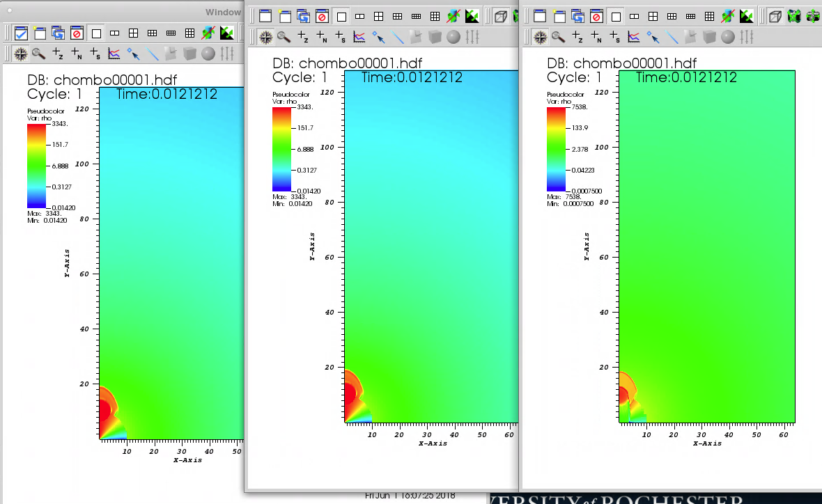Image resolution: width=822 pixels, height=504 pixels.
Task: Recenter the view in the right window
Action: [x=813, y=17]
